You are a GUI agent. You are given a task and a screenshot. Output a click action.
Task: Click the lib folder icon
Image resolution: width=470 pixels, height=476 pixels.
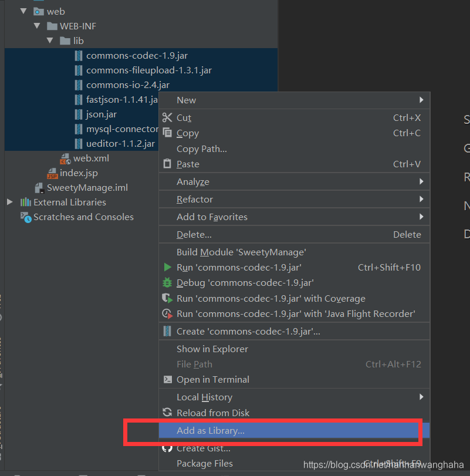(65, 40)
